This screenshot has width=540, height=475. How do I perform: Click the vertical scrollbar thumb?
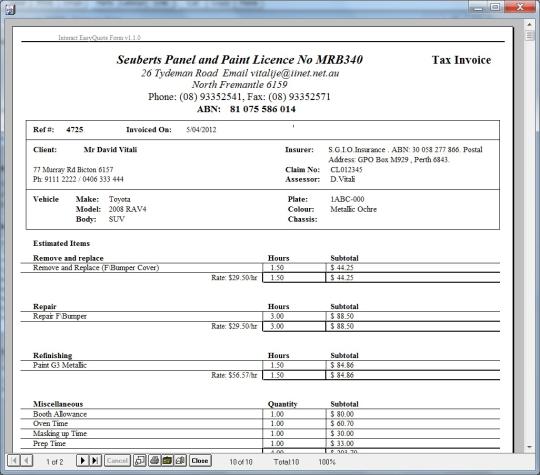click(529, 35)
